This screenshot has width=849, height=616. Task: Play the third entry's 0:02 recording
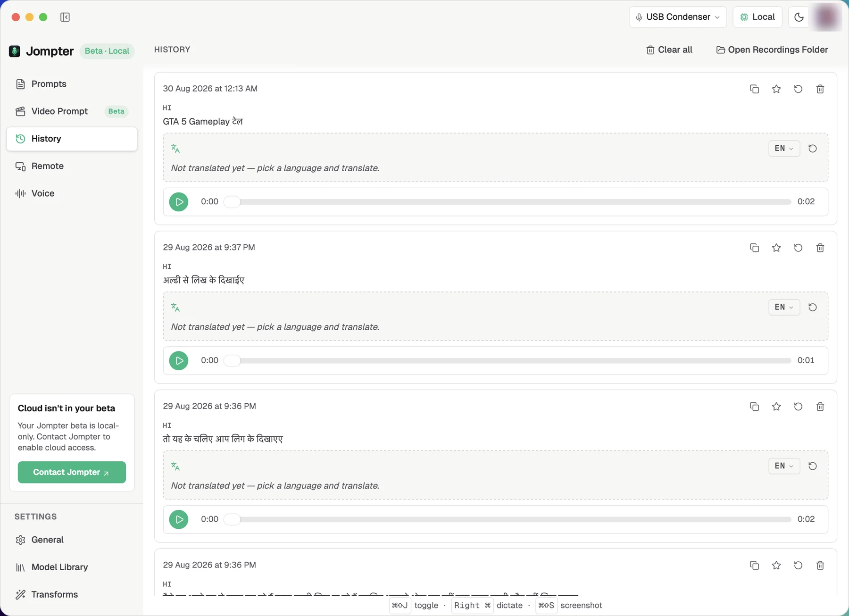(x=179, y=519)
